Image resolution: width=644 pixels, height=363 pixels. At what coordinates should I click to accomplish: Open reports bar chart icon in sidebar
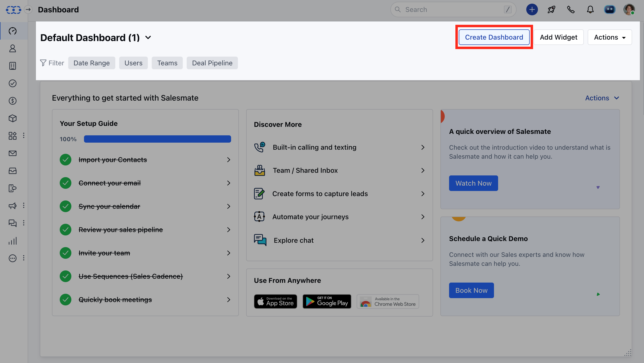(x=12, y=241)
